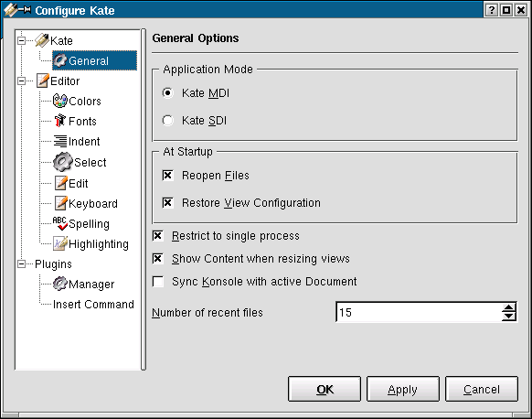Click the Select gear icon
Image resolution: width=532 pixels, height=419 pixels.
(63, 162)
